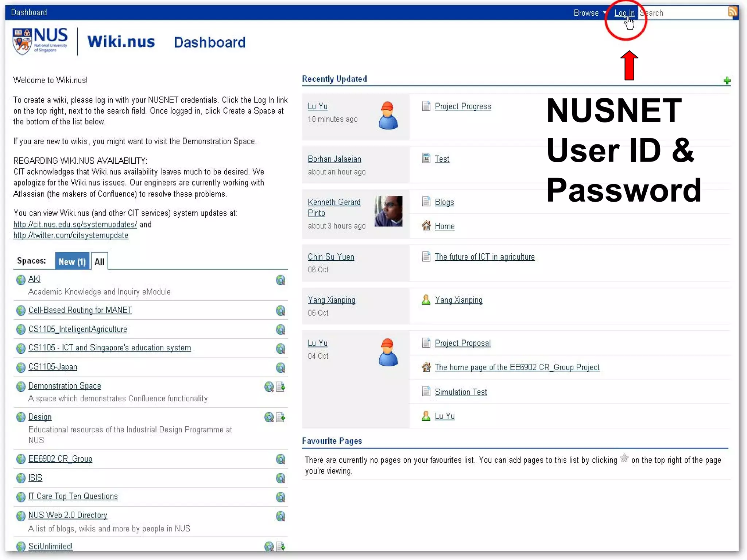This screenshot has width=747, height=560.
Task: Click browse icon for ISIS space
Action: pyautogui.click(x=280, y=478)
